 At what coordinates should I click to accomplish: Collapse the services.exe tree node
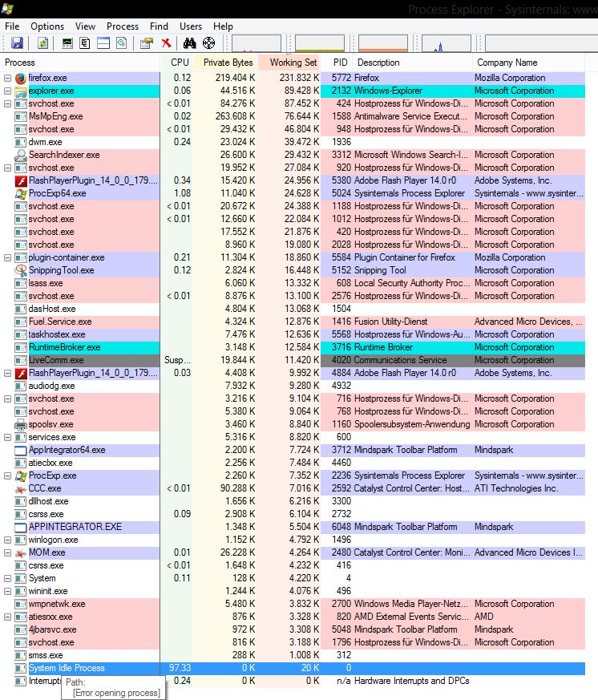(7, 438)
